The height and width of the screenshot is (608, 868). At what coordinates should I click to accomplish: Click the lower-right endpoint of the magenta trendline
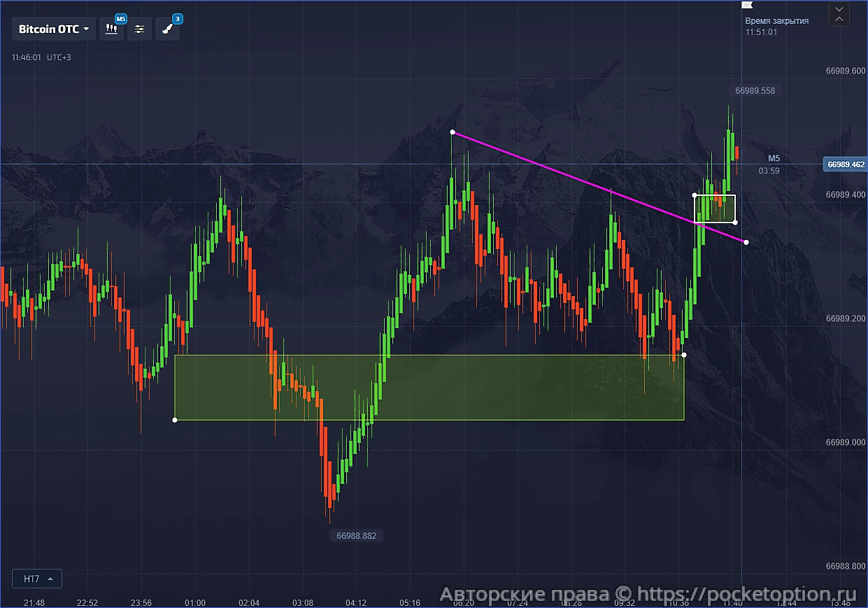[746, 242]
